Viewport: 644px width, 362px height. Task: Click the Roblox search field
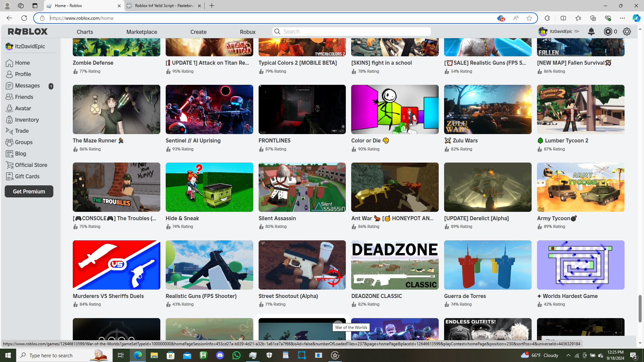(356, 32)
